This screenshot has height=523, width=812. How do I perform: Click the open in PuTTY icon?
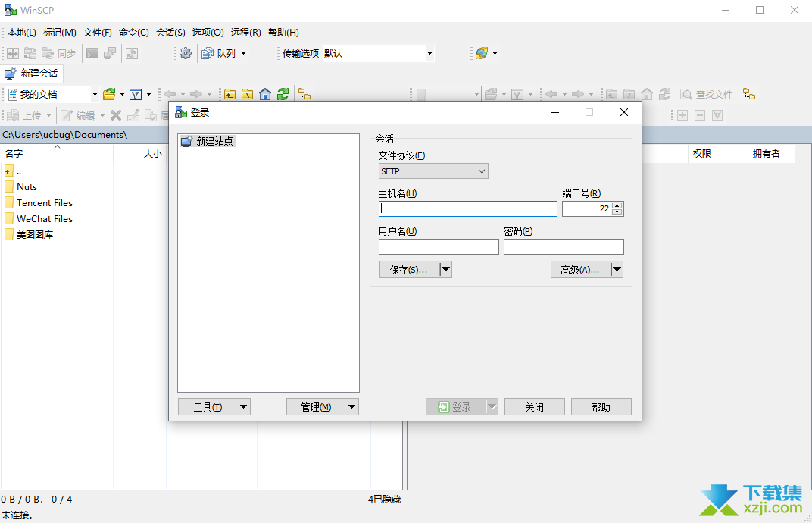click(110, 53)
